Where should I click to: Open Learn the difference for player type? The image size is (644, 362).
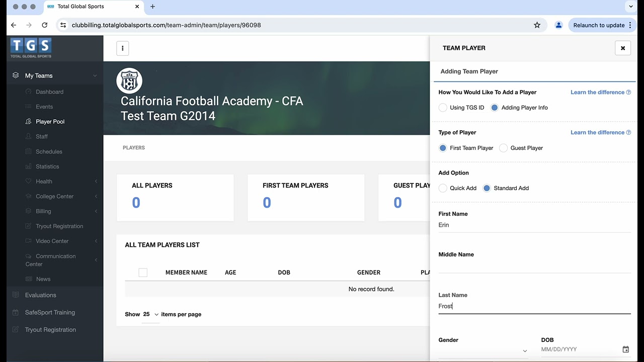(600, 133)
